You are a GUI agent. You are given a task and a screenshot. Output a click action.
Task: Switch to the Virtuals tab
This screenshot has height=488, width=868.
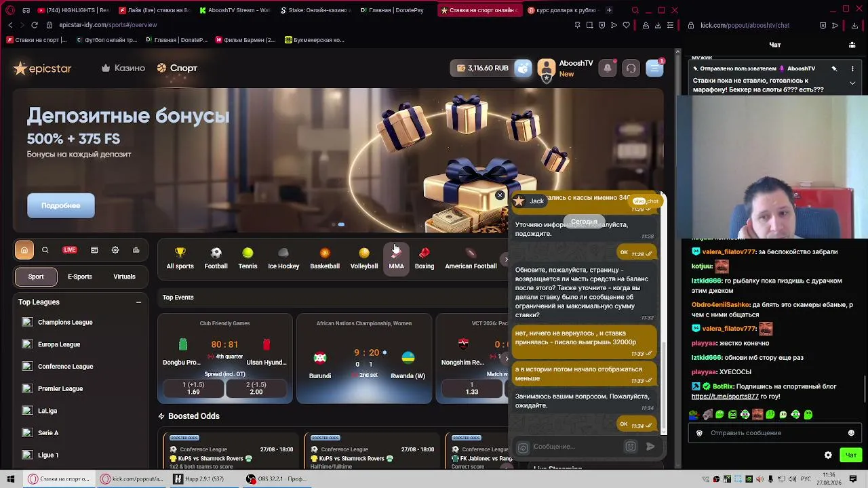pyautogui.click(x=124, y=277)
